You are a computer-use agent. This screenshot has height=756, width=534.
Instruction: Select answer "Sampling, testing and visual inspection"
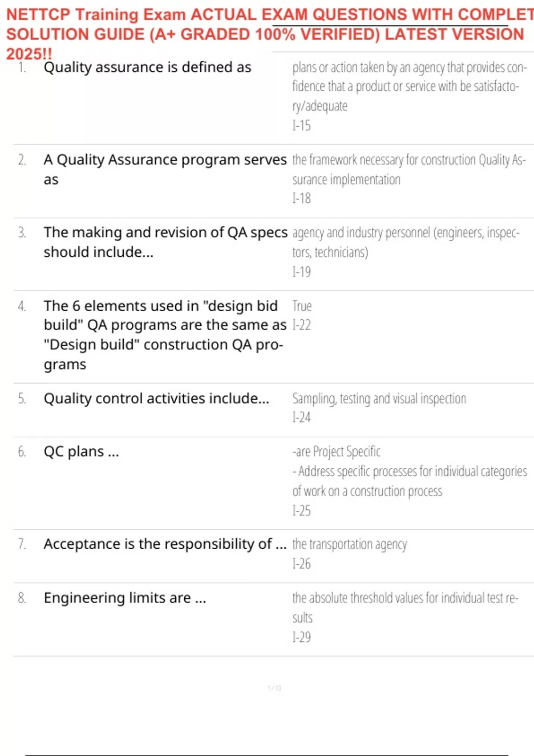(379, 398)
